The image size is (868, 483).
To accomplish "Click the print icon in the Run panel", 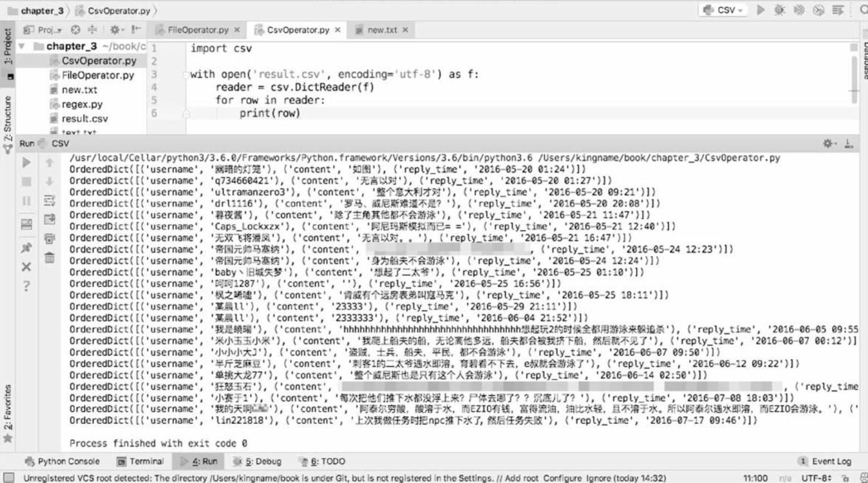I will click(x=50, y=238).
